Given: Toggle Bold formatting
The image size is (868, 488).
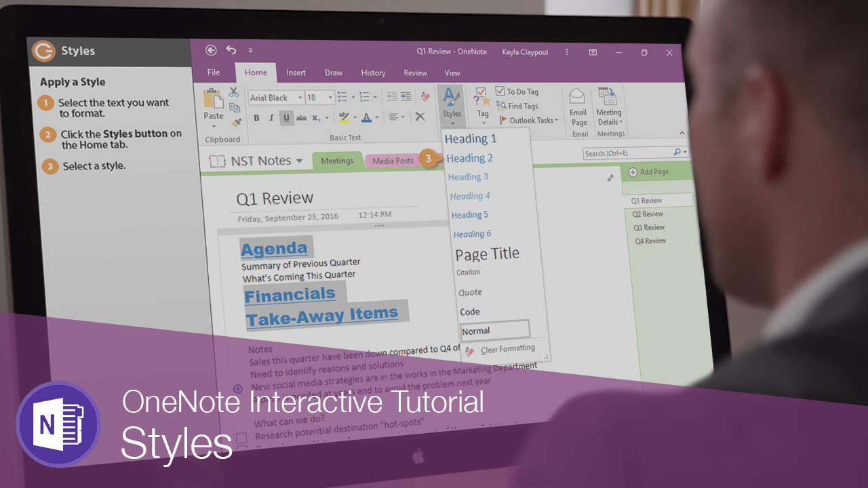Looking at the screenshot, I should click(256, 118).
